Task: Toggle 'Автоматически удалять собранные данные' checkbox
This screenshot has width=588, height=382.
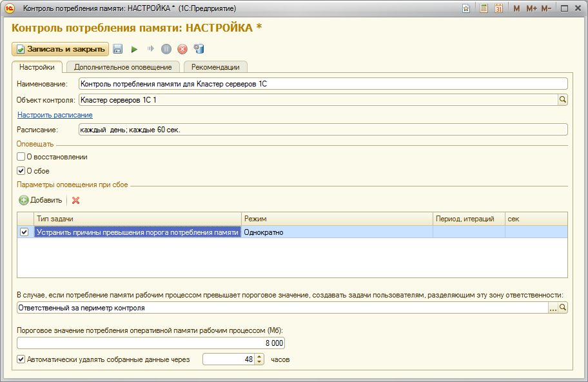Action: (x=21, y=359)
